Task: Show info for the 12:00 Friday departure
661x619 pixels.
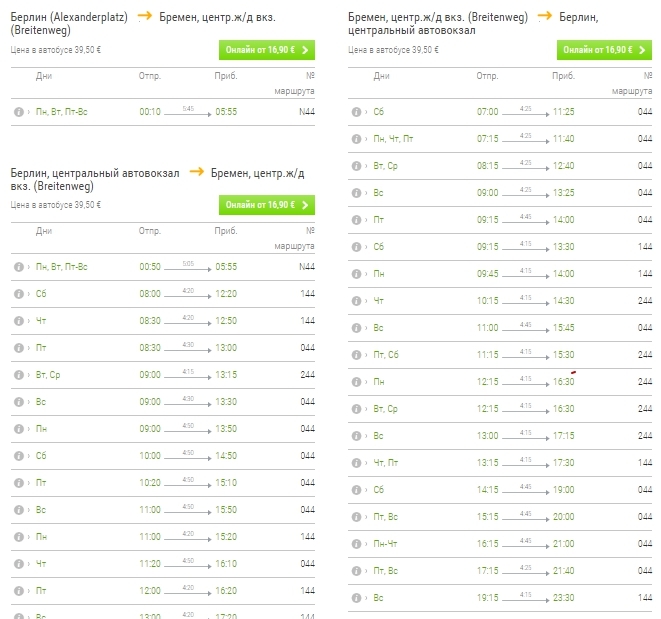Action: point(19,590)
